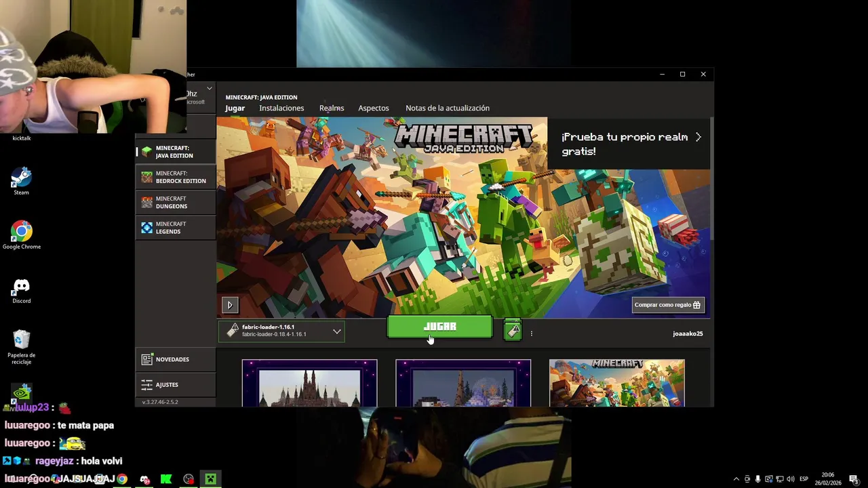Open Ajustes settings in the launcher sidebar
The image size is (868, 488).
[176, 385]
